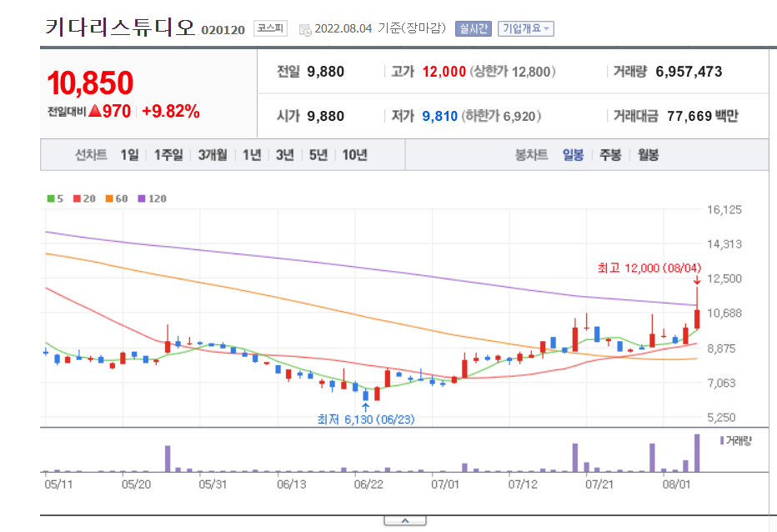Switch to 일봉 daily candle chart
The height and width of the screenshot is (532, 777).
(574, 155)
